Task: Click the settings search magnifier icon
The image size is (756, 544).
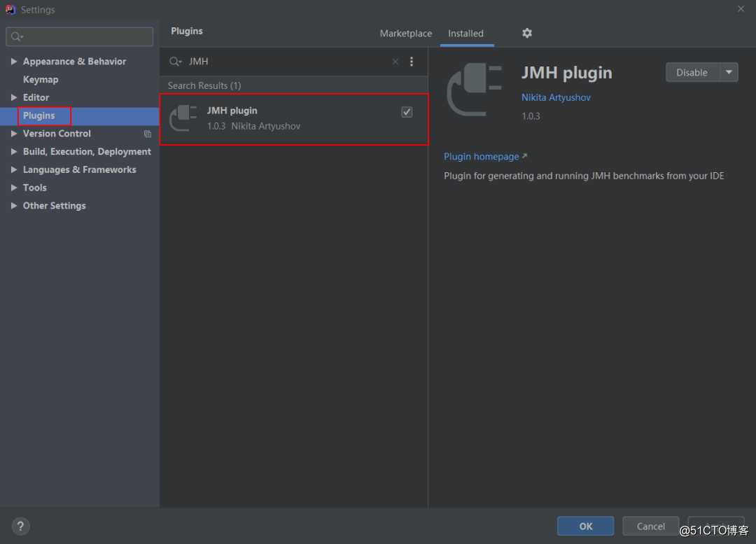Action: [17, 36]
